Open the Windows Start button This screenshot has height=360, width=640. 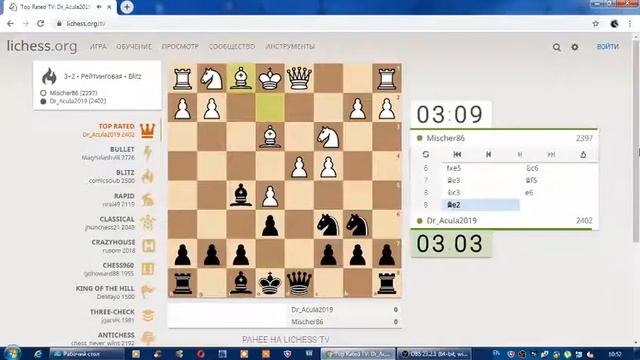point(11,353)
